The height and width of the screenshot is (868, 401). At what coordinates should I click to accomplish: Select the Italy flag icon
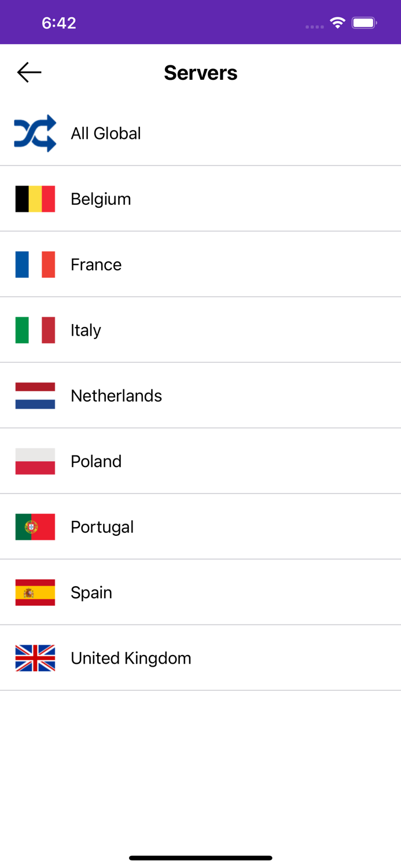point(35,330)
